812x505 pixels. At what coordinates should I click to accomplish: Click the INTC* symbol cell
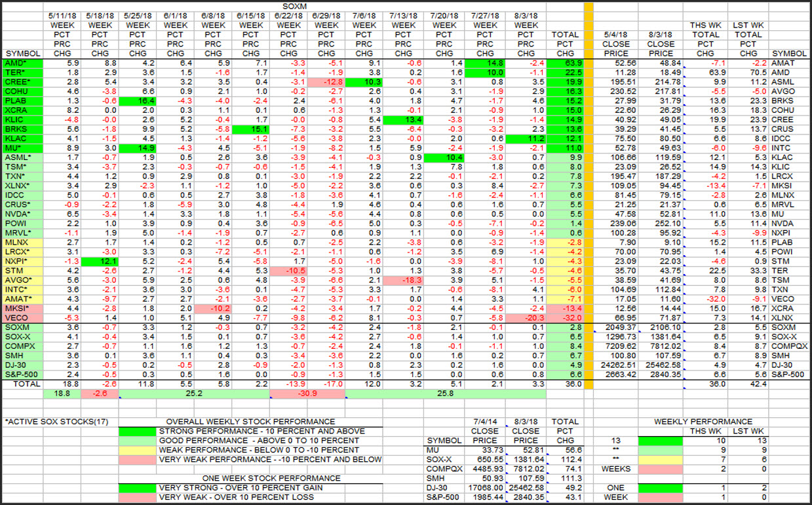(22, 289)
